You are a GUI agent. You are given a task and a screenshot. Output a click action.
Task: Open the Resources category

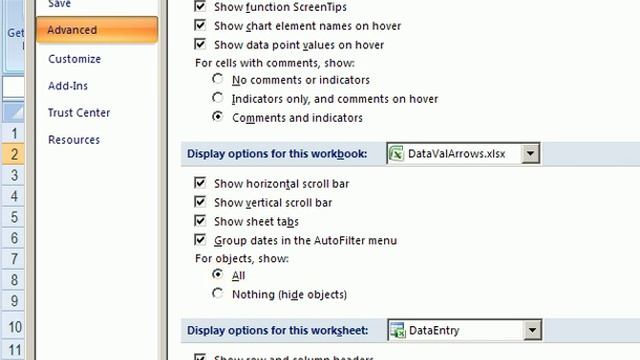point(74,140)
